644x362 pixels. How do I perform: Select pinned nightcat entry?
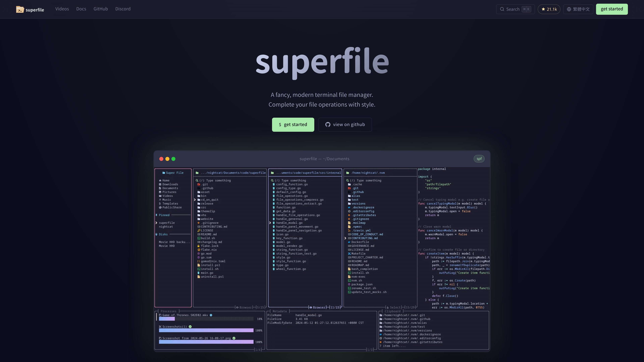pos(166,227)
